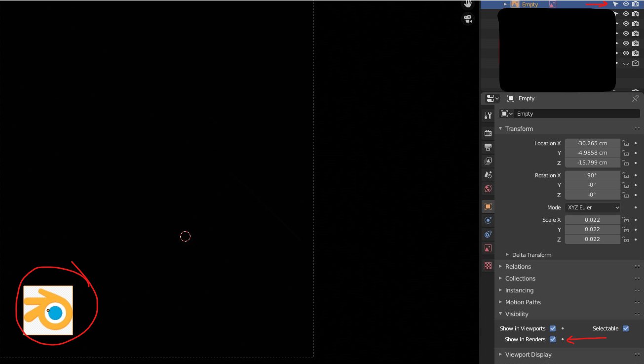Open the Object Data image properties tab
The width and height of the screenshot is (644, 364).
(x=488, y=248)
